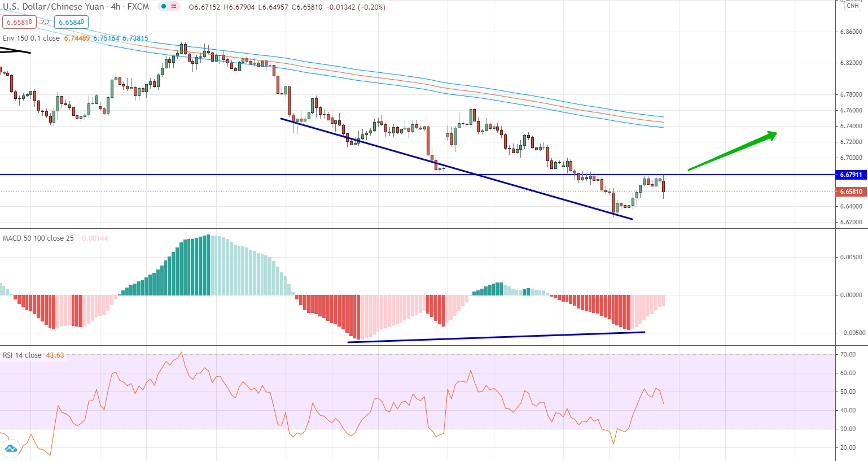Click the RSI axis label 50.00
868x461 pixels.
coord(848,392)
